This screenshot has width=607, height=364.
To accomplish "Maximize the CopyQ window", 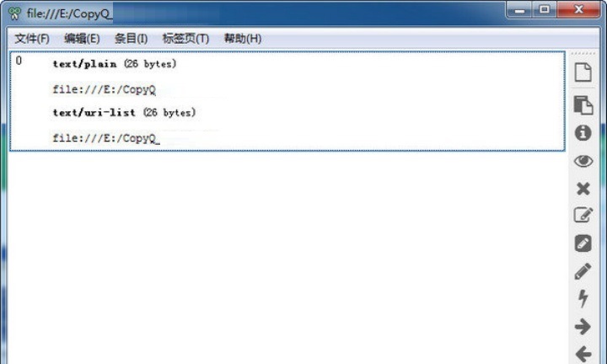I will [545, 9].
